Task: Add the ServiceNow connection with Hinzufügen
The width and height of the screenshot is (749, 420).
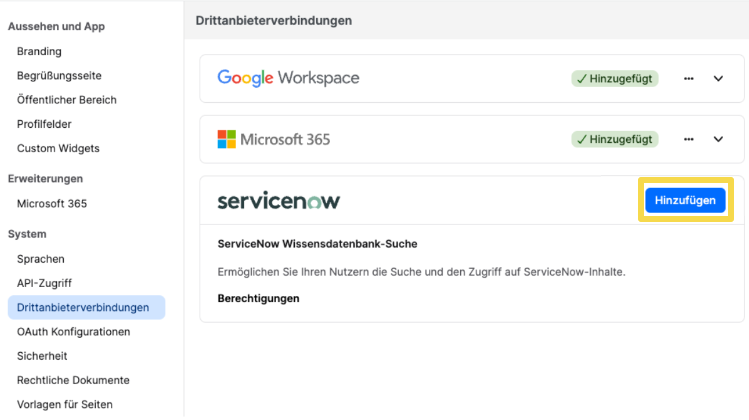Action: pos(685,200)
